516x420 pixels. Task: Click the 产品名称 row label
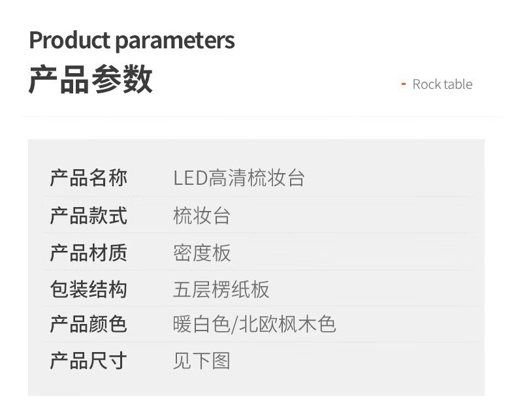tap(89, 178)
